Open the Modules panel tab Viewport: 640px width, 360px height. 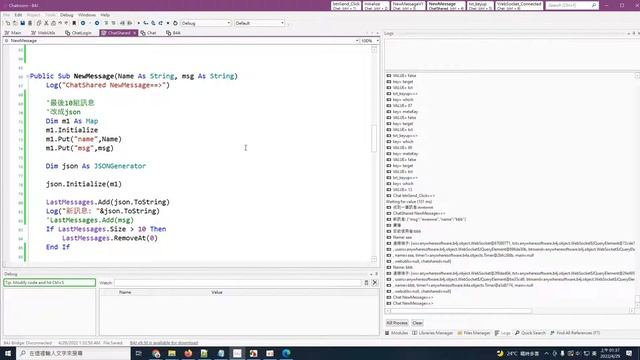pos(397,333)
